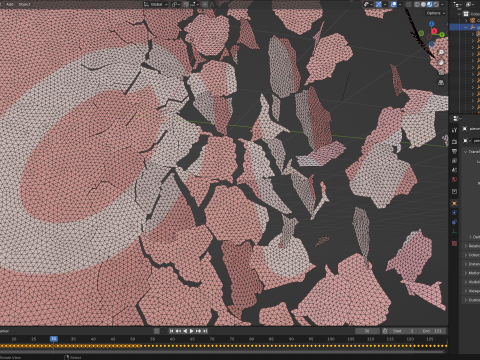The image size is (480, 360).
Task: Expand the Relations panel
Action: click(x=471, y=246)
